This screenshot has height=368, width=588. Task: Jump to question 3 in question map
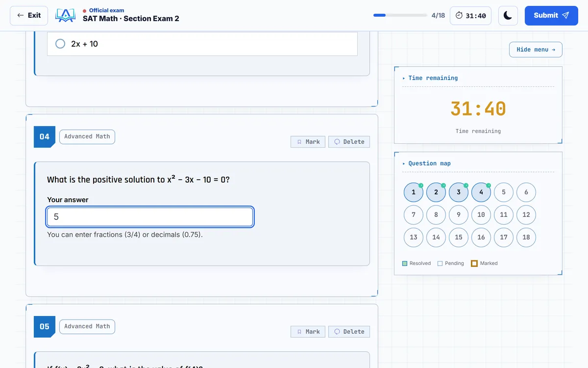tap(459, 192)
